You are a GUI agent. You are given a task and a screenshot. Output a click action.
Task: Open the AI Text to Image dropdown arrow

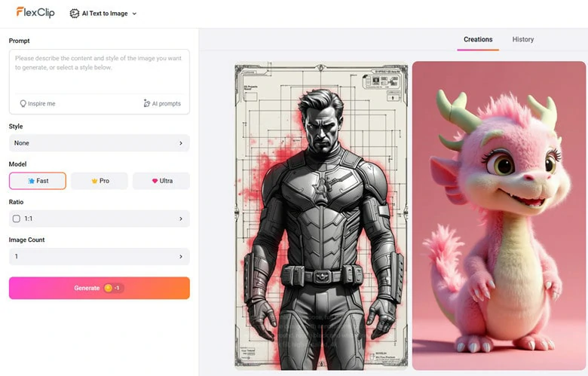coord(134,14)
